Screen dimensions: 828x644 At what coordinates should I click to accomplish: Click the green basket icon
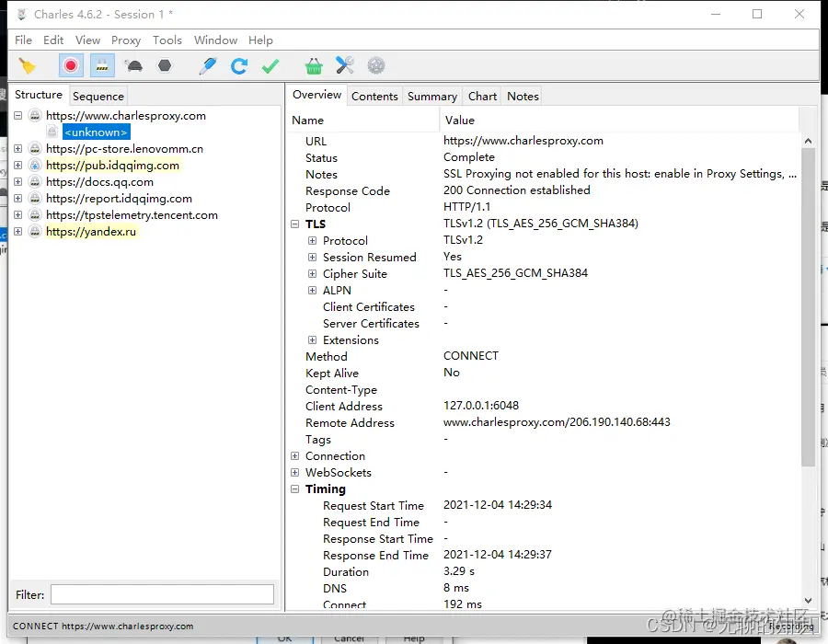click(x=314, y=66)
